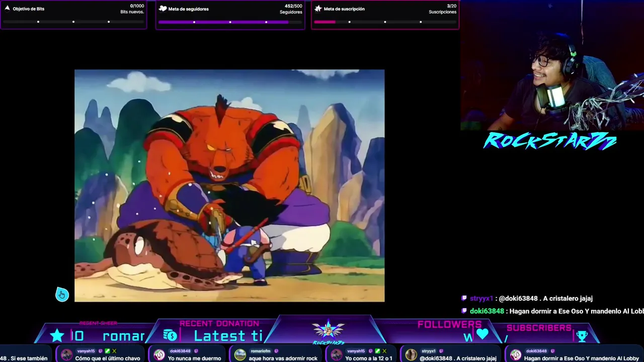Click the heart icon in the Followers panel

(x=482, y=334)
